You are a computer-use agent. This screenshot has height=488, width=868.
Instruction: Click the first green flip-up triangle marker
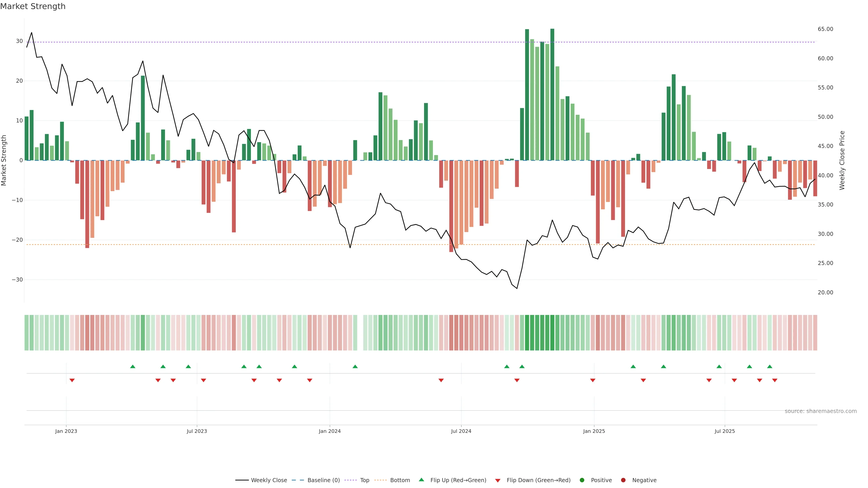pos(132,366)
